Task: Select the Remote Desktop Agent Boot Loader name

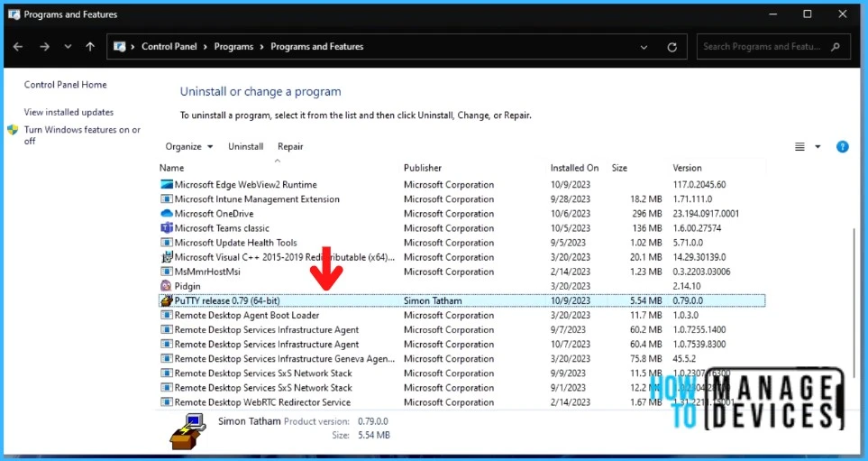Action: coord(247,315)
